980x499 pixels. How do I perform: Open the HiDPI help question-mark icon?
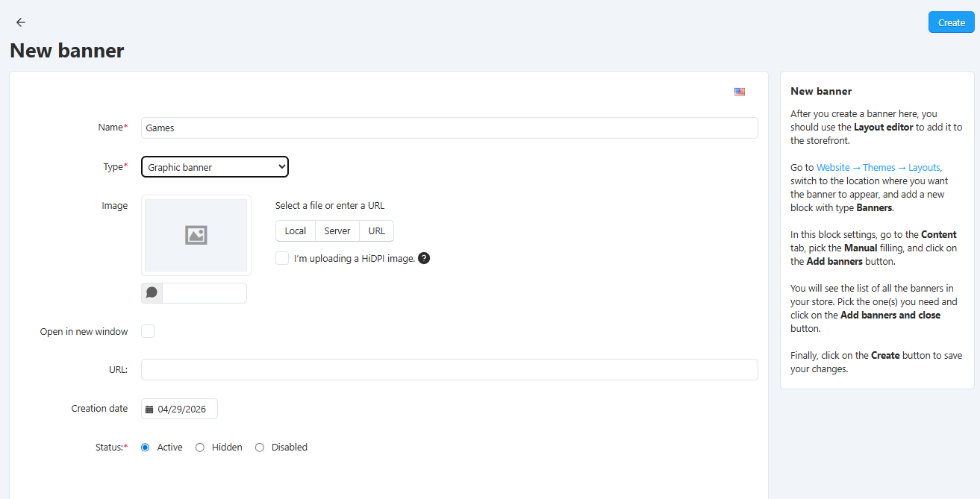coord(424,259)
